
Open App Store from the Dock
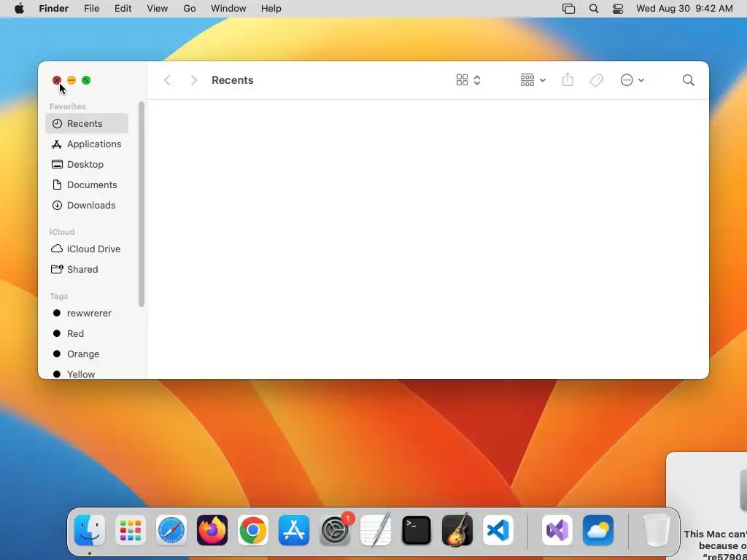click(x=294, y=530)
